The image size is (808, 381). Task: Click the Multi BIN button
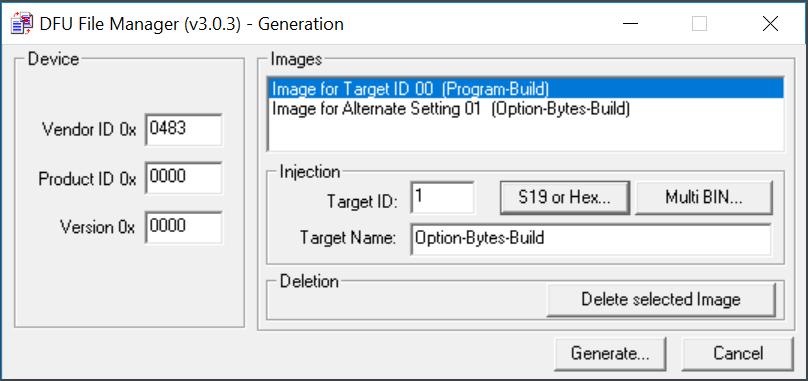pyautogui.click(x=704, y=197)
